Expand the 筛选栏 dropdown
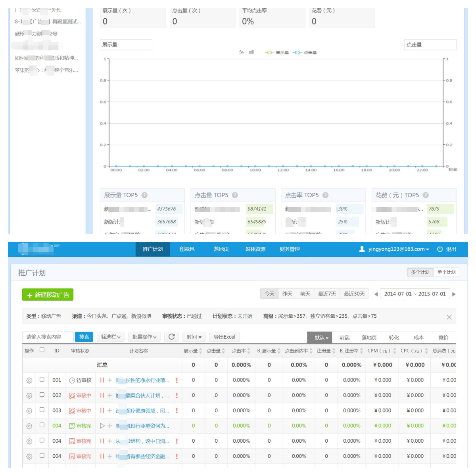Screen dimensions: 476x476 [x=111, y=337]
